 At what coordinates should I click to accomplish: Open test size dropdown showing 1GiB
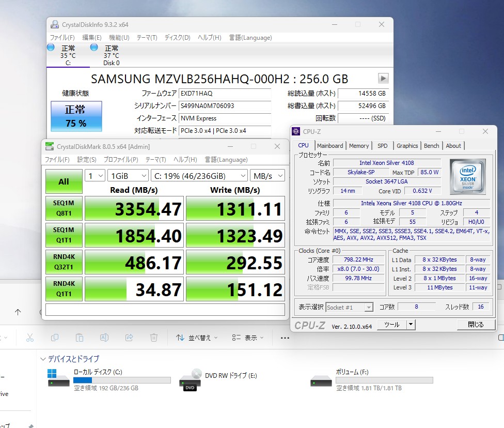128,176
